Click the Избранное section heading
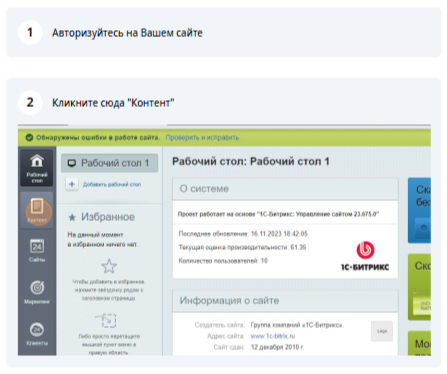This screenshot has height=374, width=447. 108,217
